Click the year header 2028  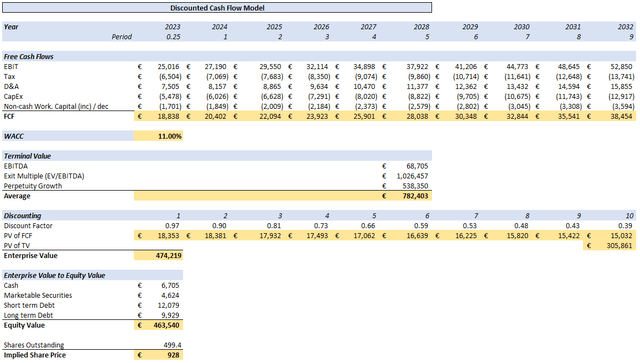pyautogui.click(x=421, y=27)
